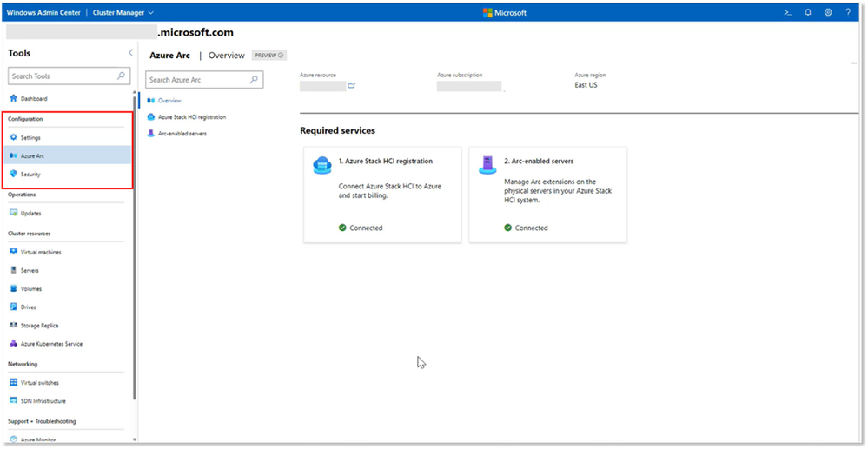Viewport: 868px width, 449px height.
Task: Expand the Cluster Manager dropdown
Action: (x=123, y=12)
